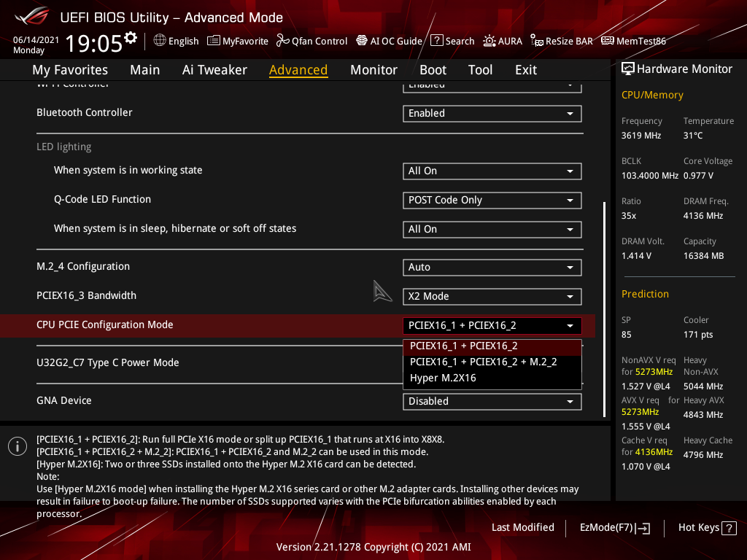Open the Exit tab
747x560 pixels.
[x=526, y=70]
